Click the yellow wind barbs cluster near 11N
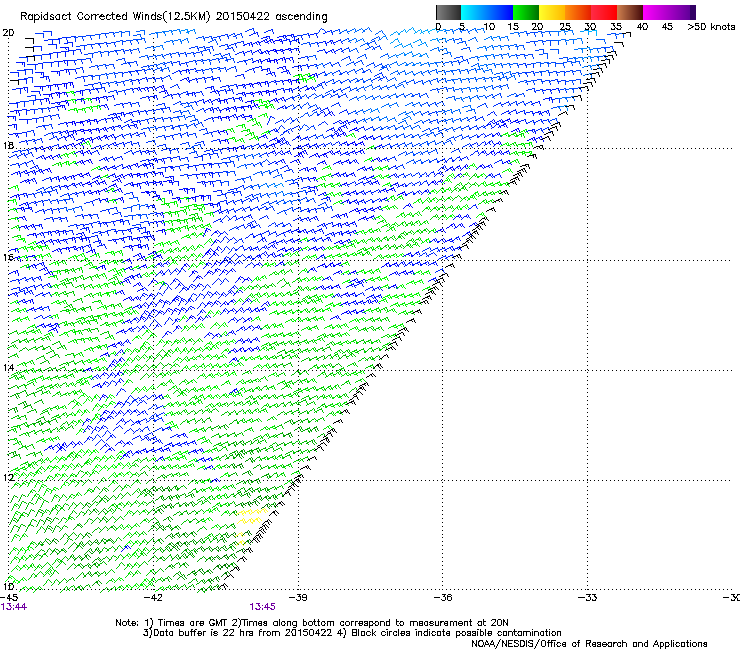Screen dimensions: 740x650 [250, 524]
